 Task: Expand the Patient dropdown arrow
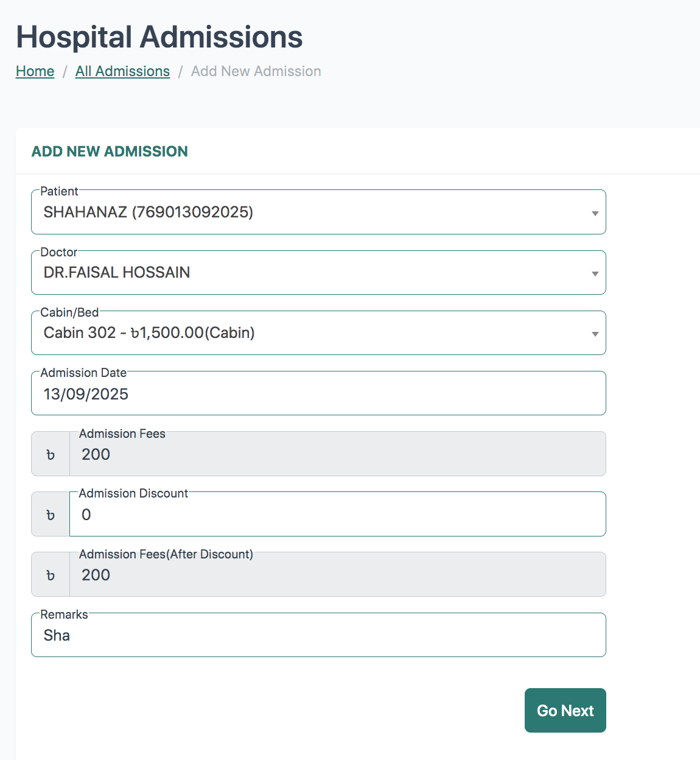[x=595, y=213]
